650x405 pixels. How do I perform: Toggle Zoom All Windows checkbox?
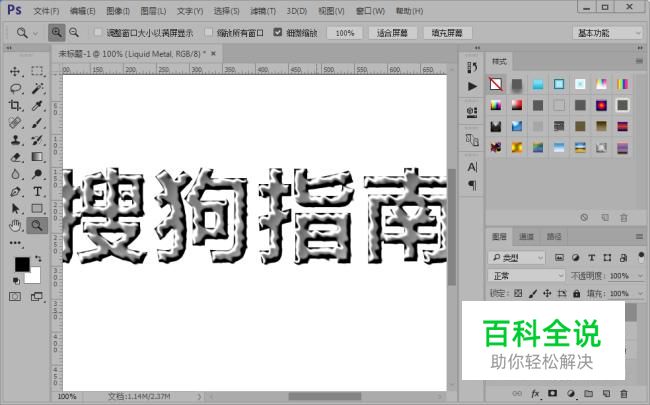click(x=209, y=32)
